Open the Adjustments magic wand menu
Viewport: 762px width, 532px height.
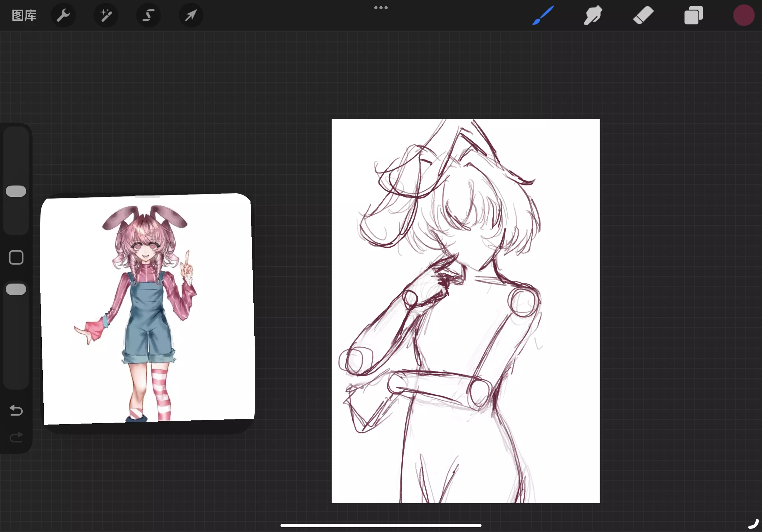pos(106,15)
